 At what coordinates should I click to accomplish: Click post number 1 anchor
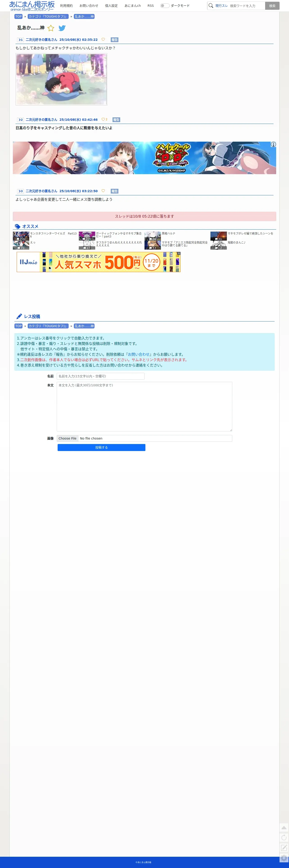tap(20, 40)
